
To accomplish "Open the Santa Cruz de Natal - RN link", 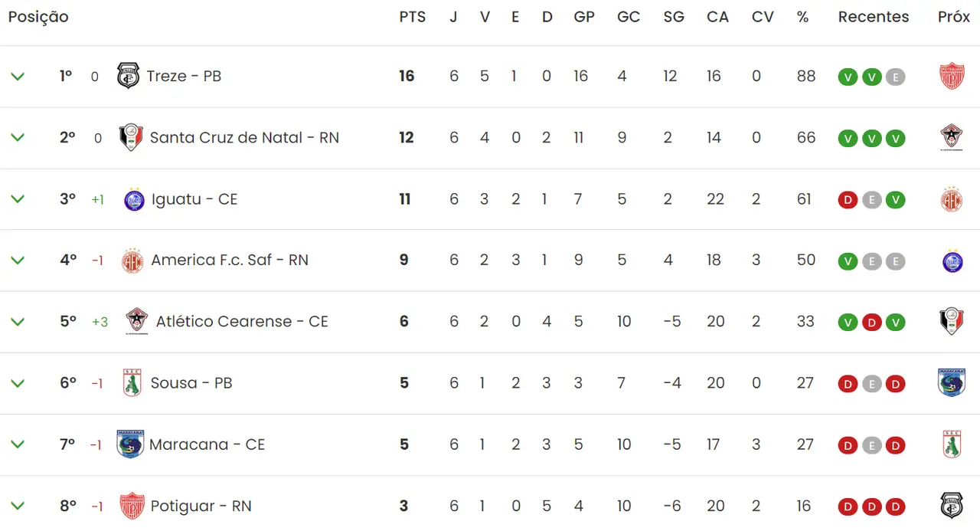I will coord(244,138).
